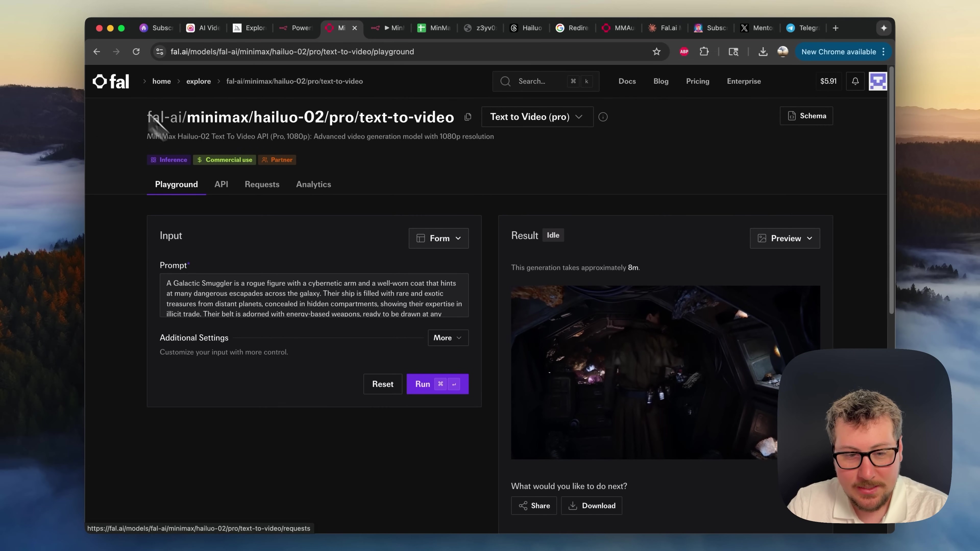Expand the Text to Video (pro) dropdown

tap(537, 117)
